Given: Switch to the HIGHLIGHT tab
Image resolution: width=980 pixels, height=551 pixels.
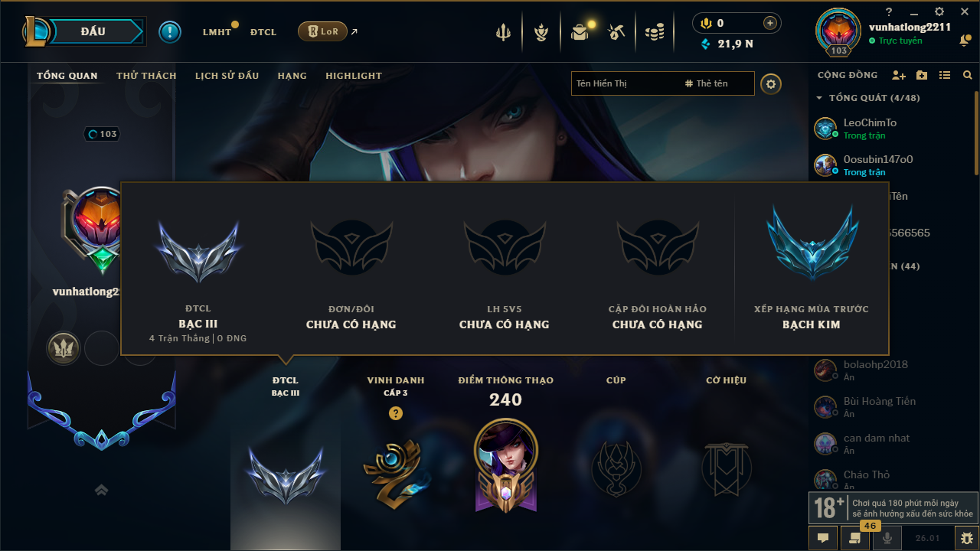Looking at the screenshot, I should 354,76.
